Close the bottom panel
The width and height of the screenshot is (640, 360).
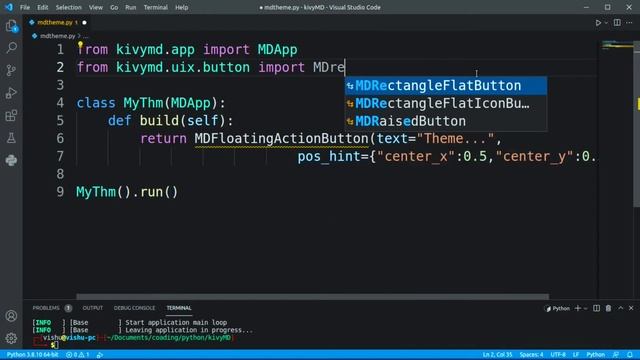pos(631,309)
